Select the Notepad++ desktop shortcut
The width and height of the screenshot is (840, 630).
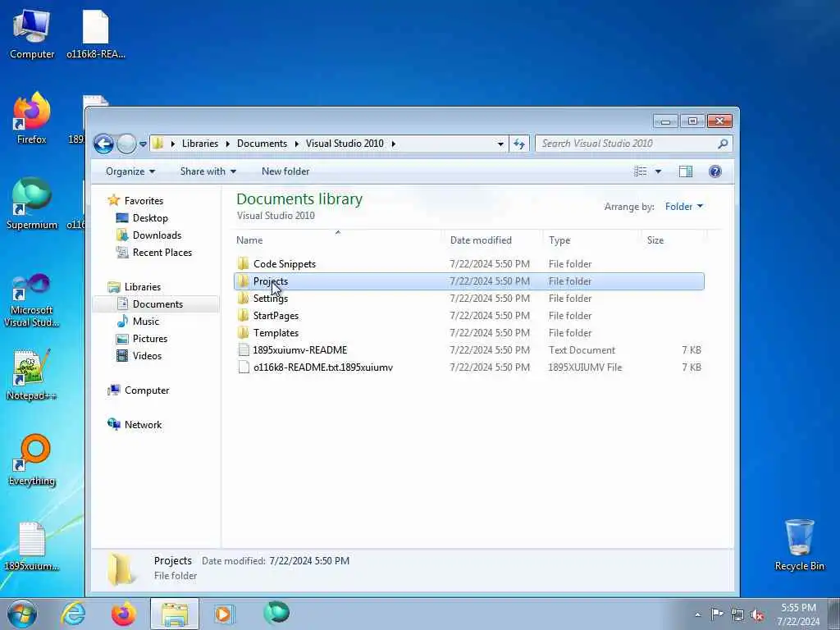pos(32,375)
